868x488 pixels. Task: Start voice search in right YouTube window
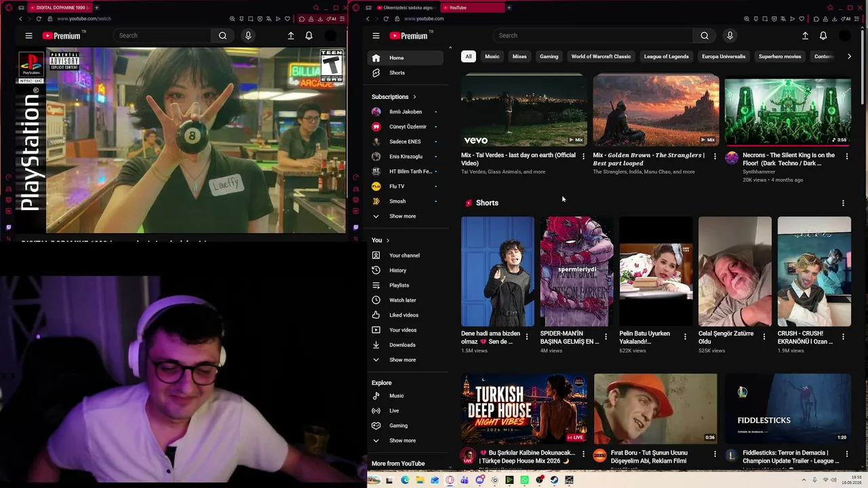pos(730,36)
